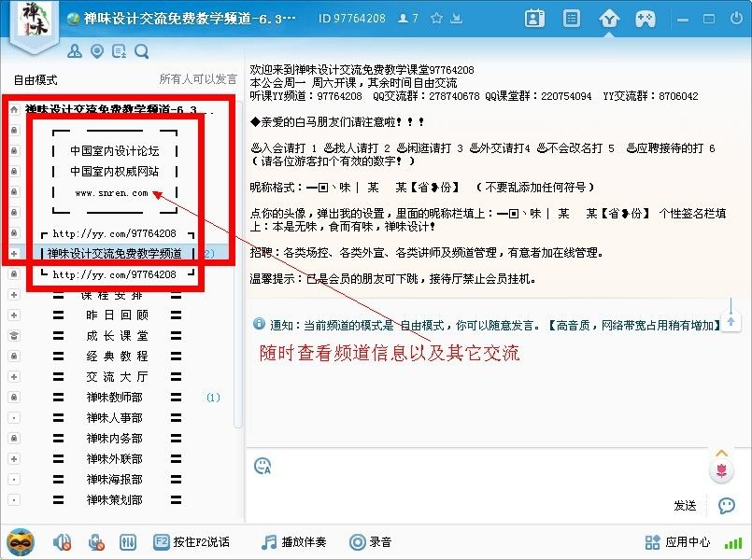
Task: Click the 自由模式 text in notification
Action: click(x=422, y=326)
